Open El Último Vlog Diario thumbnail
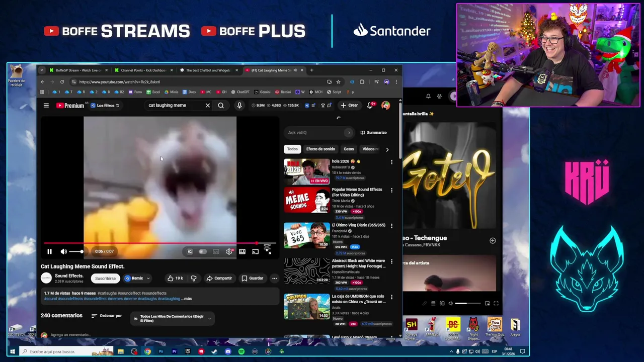The image size is (644, 362). [x=306, y=235]
